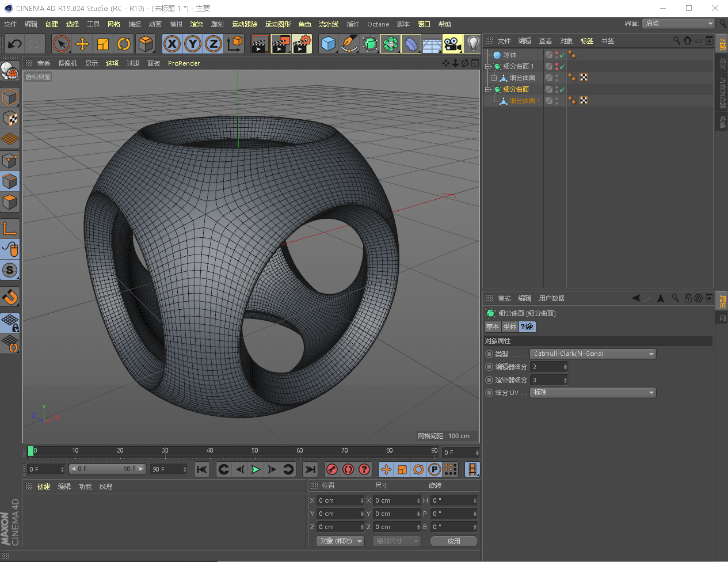The image size is (728, 562).
Task: Click the camera object icon
Action: pyautogui.click(x=452, y=44)
